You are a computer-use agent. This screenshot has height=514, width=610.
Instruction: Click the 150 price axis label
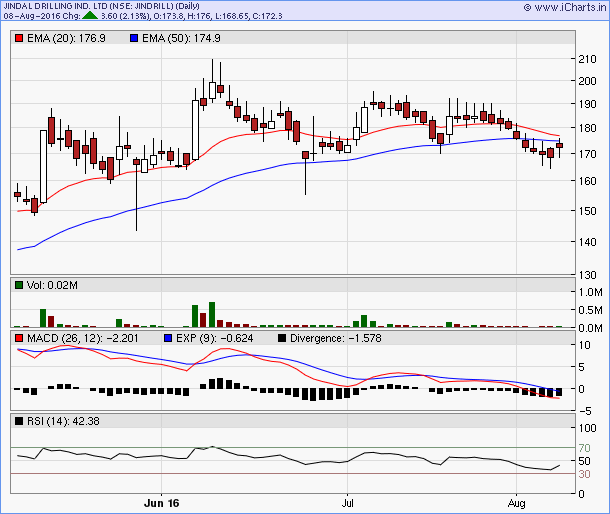tap(587, 211)
